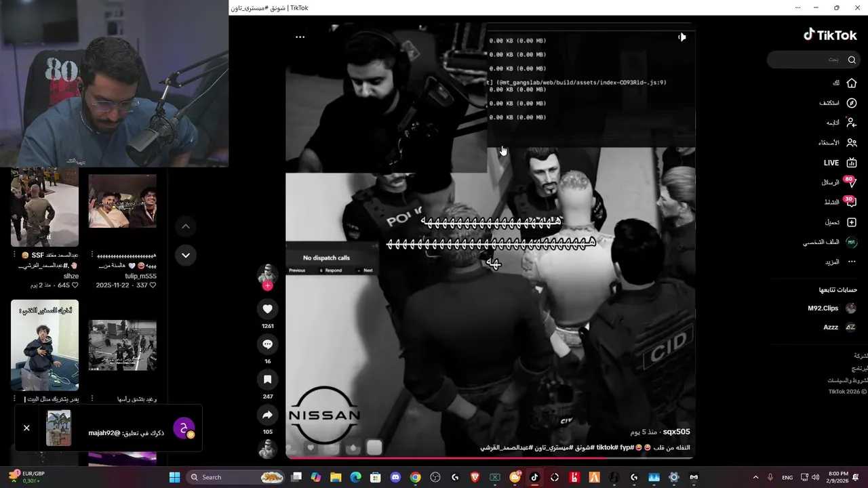This screenshot has height=488, width=868.
Task: Open File Explorer from the taskbar
Action: pos(336,477)
